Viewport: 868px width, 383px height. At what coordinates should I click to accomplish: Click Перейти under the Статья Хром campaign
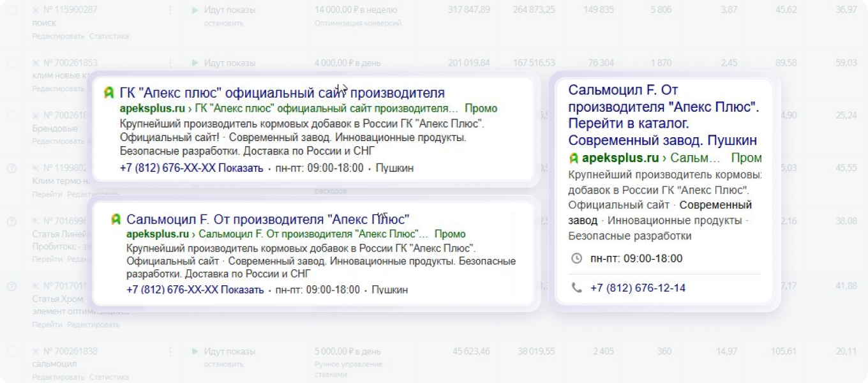47,324
